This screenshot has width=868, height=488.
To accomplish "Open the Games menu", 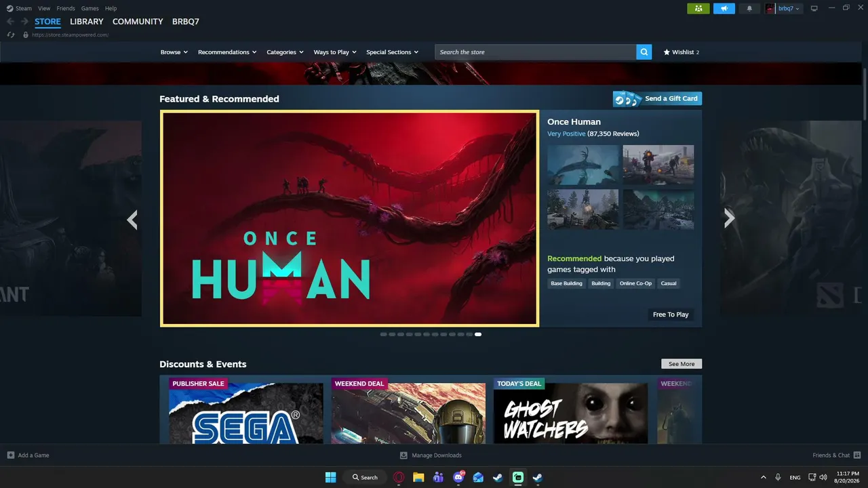I will [90, 8].
